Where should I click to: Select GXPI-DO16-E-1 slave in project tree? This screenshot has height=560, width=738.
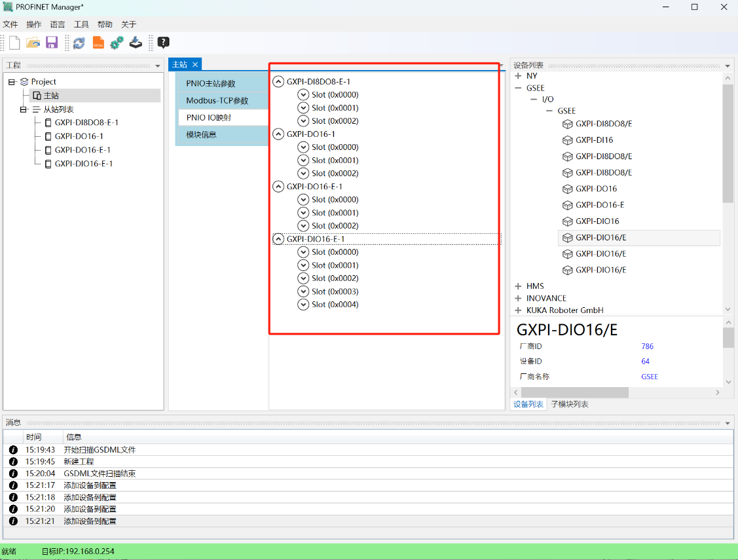pyautogui.click(x=83, y=149)
